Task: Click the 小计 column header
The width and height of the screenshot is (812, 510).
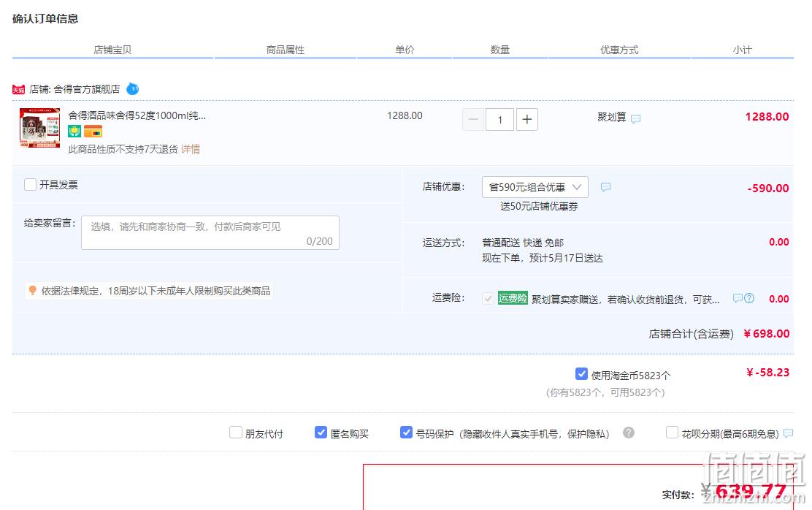Action: pyautogui.click(x=742, y=50)
